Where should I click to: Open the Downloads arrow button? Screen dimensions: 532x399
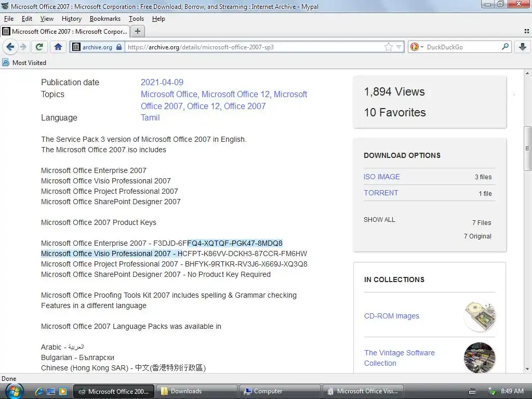523,47
